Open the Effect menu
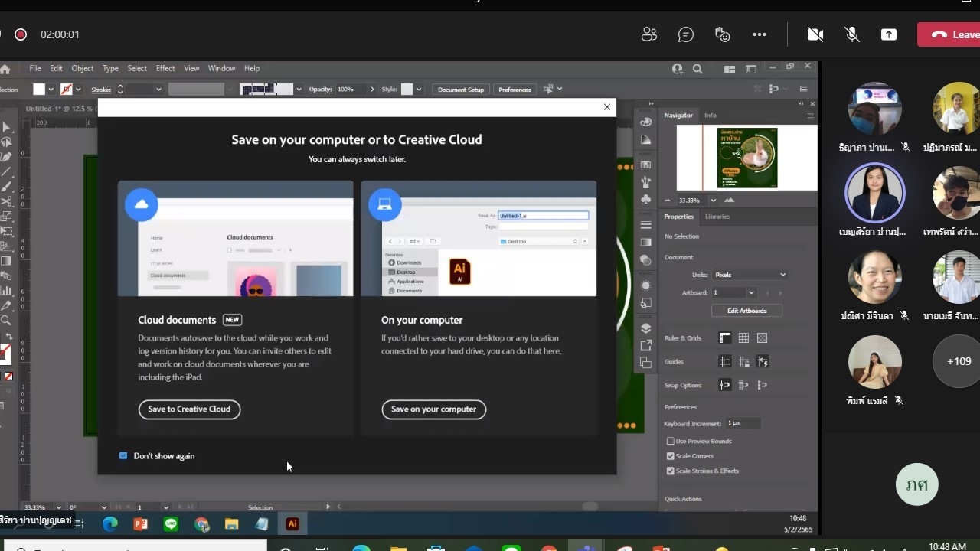980x551 pixels. pyautogui.click(x=165, y=69)
